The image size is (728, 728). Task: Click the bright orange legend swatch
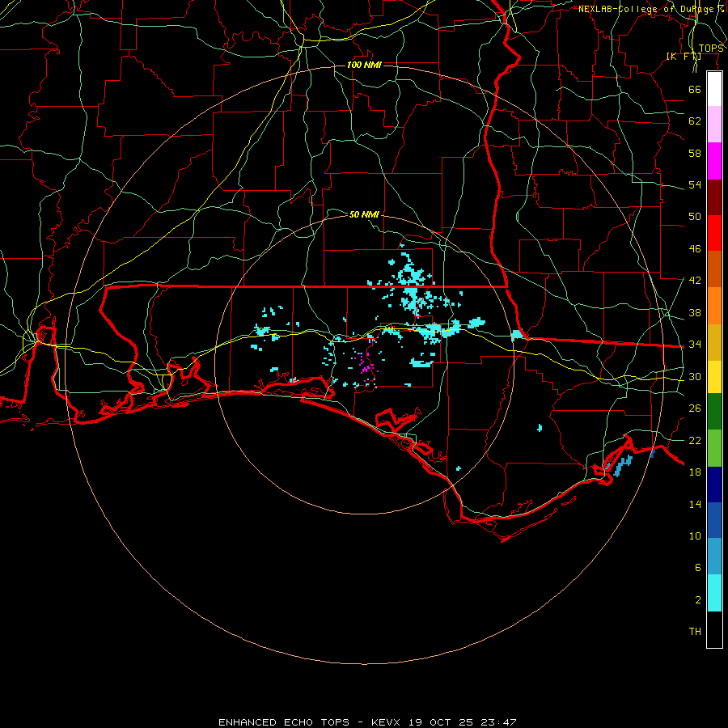coord(714,306)
